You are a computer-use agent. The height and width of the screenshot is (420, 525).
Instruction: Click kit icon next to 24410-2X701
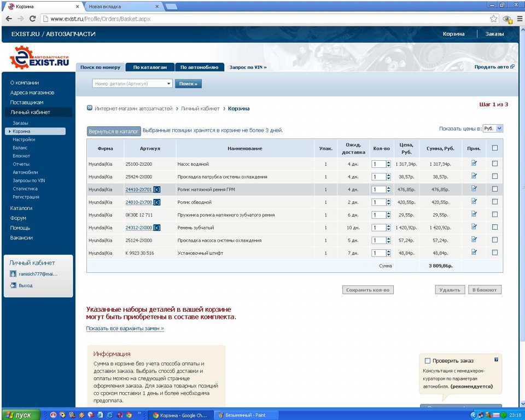(x=157, y=190)
